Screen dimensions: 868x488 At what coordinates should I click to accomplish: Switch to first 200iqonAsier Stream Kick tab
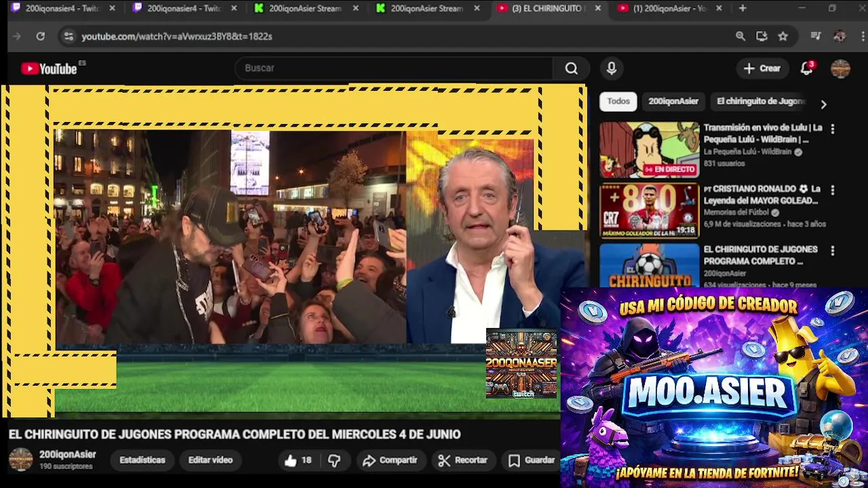pyautogui.click(x=305, y=8)
